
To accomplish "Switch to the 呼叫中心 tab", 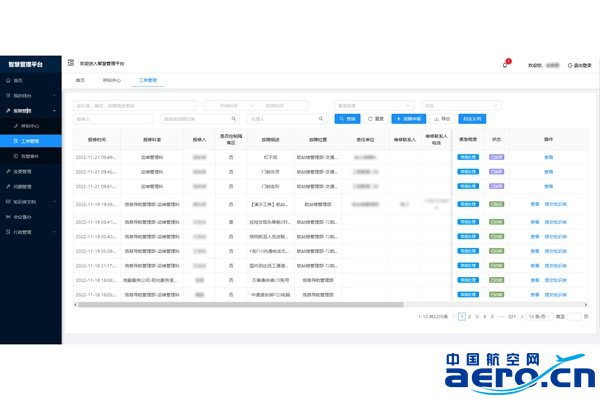I will click(x=112, y=80).
